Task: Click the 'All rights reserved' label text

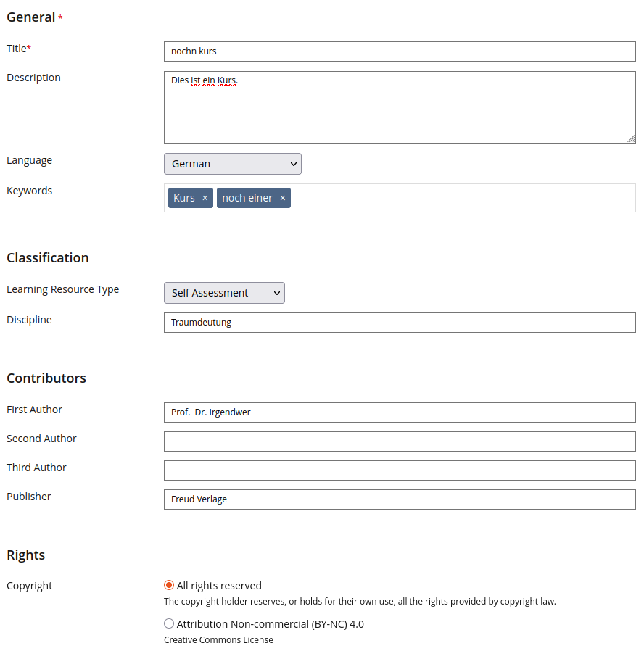Action: click(219, 586)
